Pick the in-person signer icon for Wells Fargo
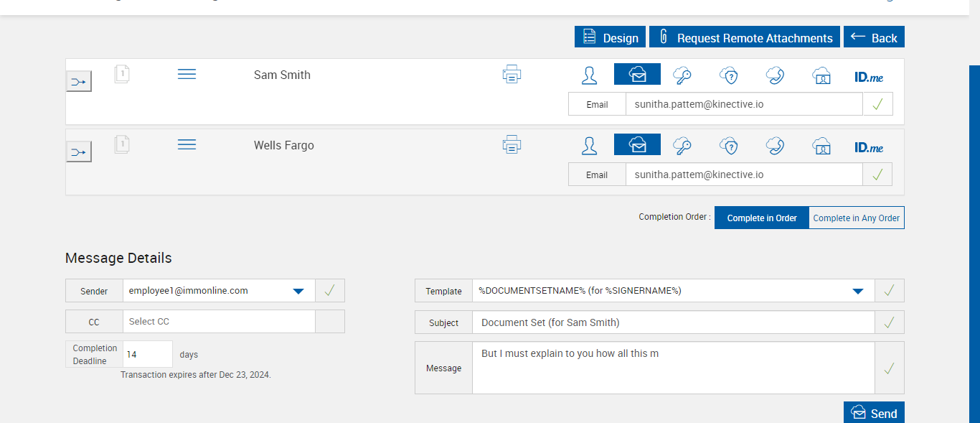 (x=589, y=146)
